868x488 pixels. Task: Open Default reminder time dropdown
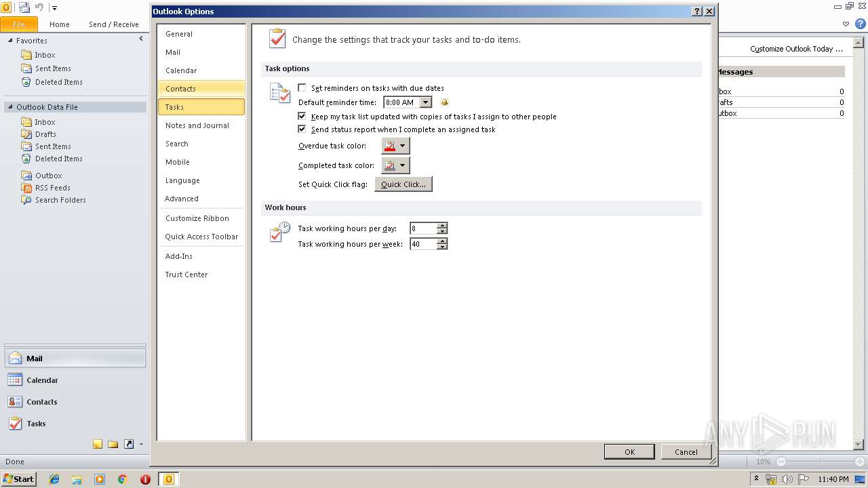425,102
